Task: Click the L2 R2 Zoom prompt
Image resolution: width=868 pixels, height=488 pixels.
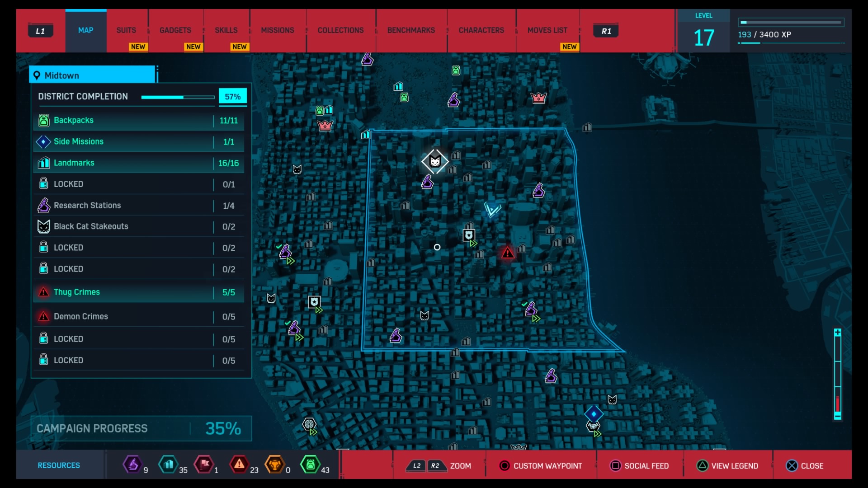Action: (439, 465)
